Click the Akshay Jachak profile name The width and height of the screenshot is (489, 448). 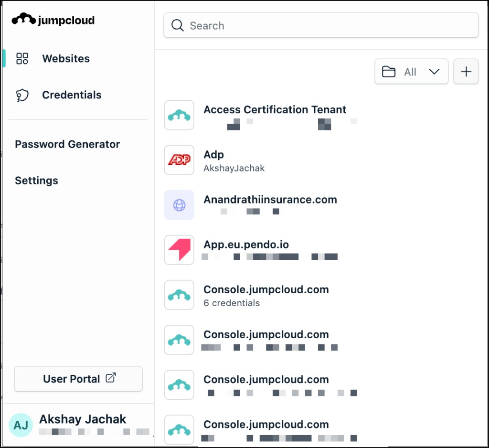83,419
